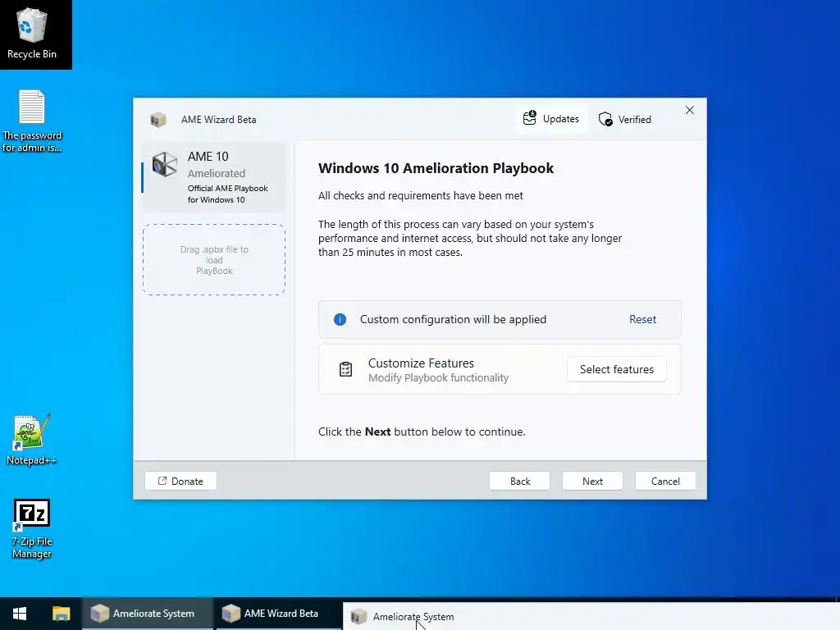
Task: Click the "Custom configuration will be applied" text
Action: [x=453, y=319]
